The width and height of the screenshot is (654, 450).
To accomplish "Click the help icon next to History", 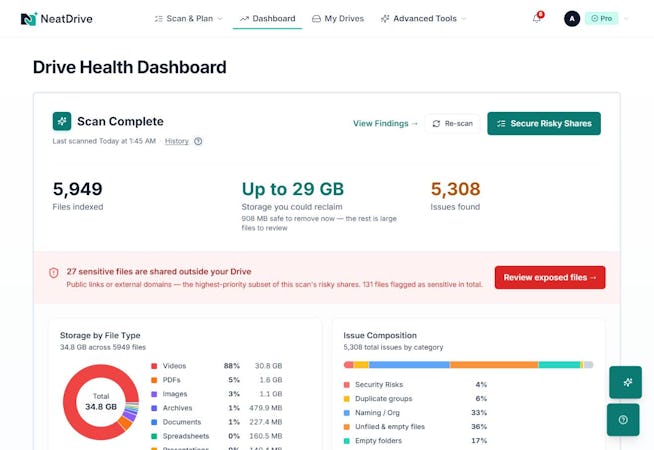I will [198, 141].
